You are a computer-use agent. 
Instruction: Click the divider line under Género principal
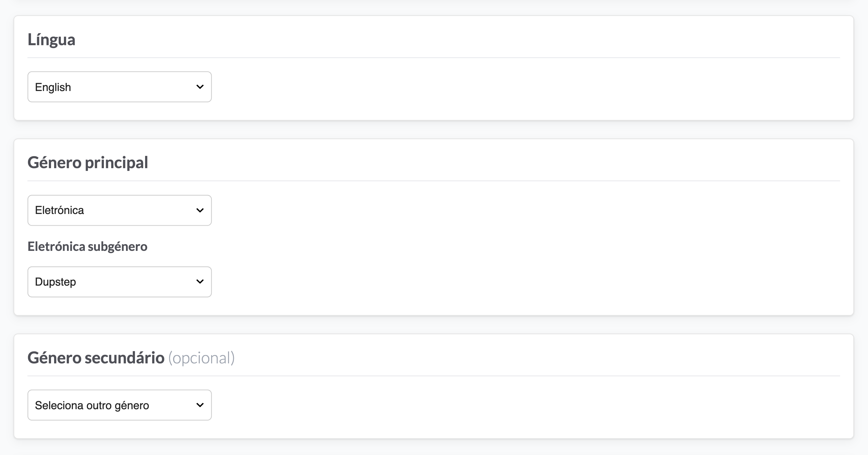pyautogui.click(x=434, y=181)
